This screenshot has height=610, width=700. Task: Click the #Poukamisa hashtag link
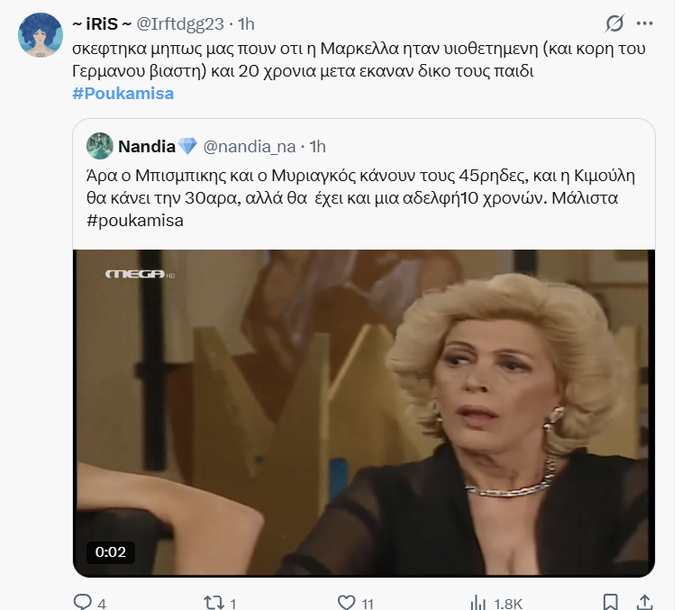point(123,94)
